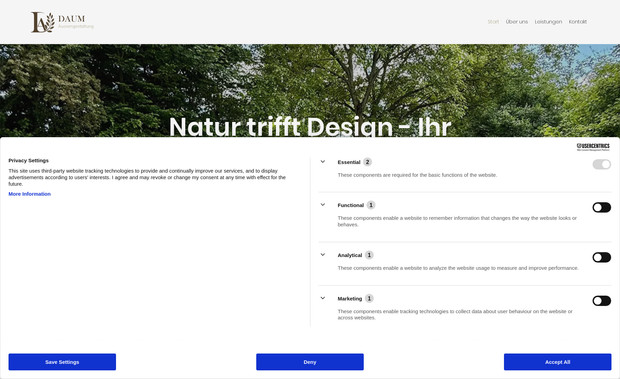Click text about analyzing website usage
This screenshot has width=620, height=379.
458,268
